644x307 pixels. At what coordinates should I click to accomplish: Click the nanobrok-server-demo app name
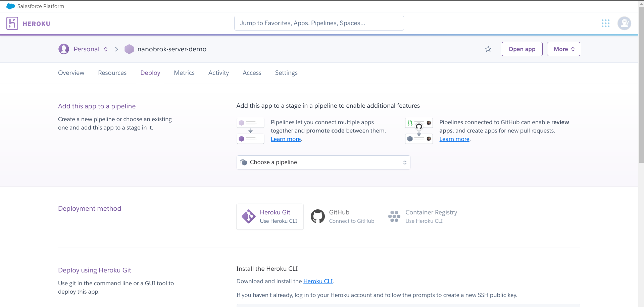coord(172,49)
